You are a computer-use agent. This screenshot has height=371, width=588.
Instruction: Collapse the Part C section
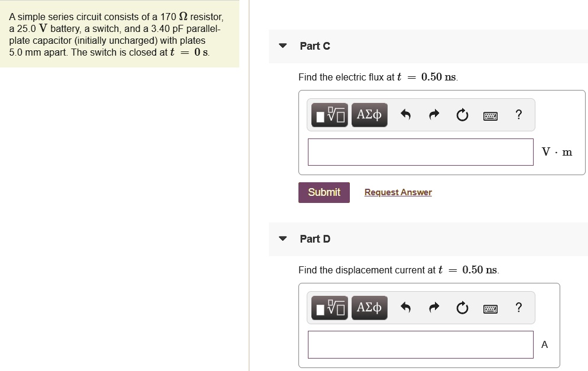click(x=282, y=46)
